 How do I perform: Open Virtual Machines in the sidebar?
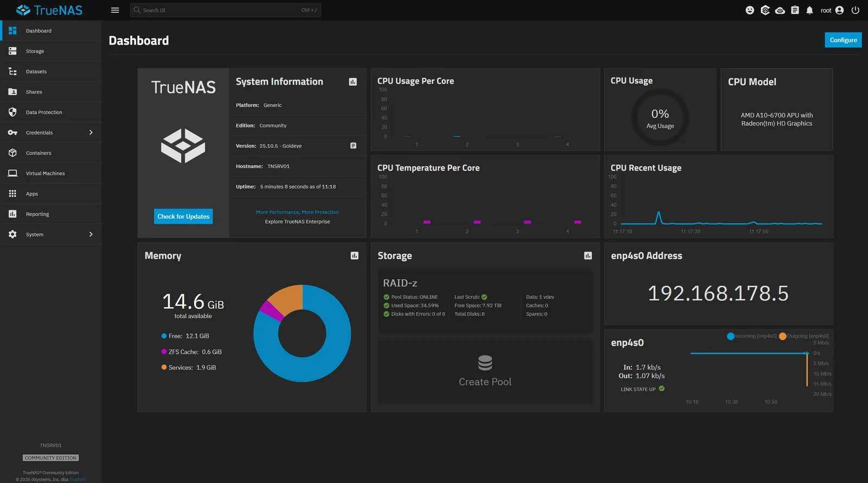coord(50,173)
